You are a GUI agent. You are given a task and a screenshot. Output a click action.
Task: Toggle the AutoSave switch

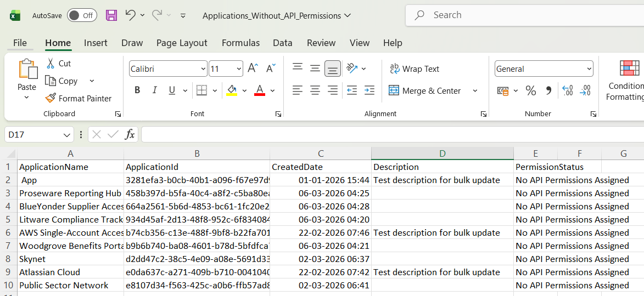tap(82, 15)
